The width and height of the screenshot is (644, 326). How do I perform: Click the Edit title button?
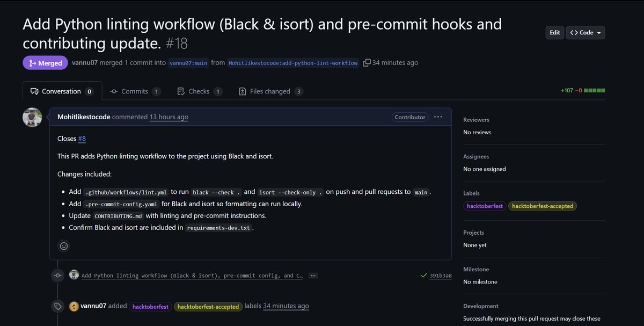tap(555, 33)
